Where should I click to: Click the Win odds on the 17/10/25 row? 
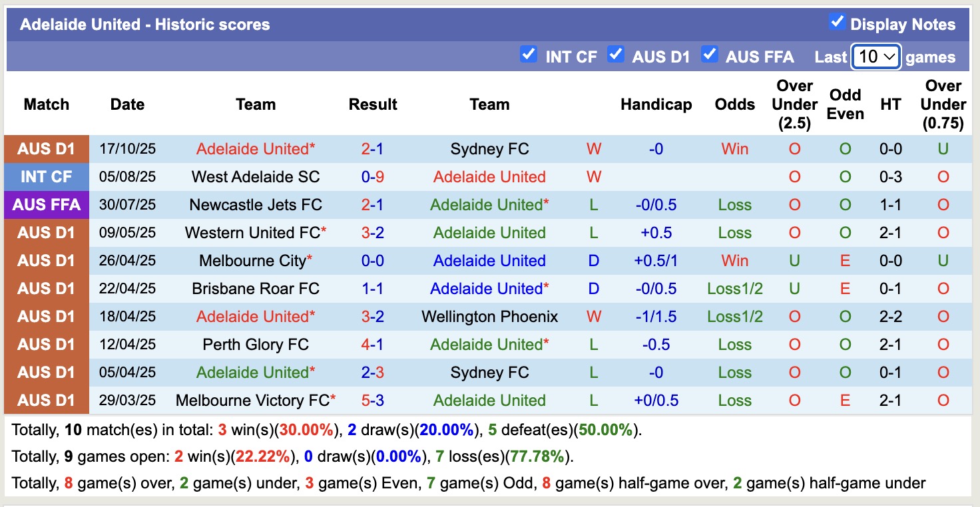pyautogui.click(x=734, y=149)
